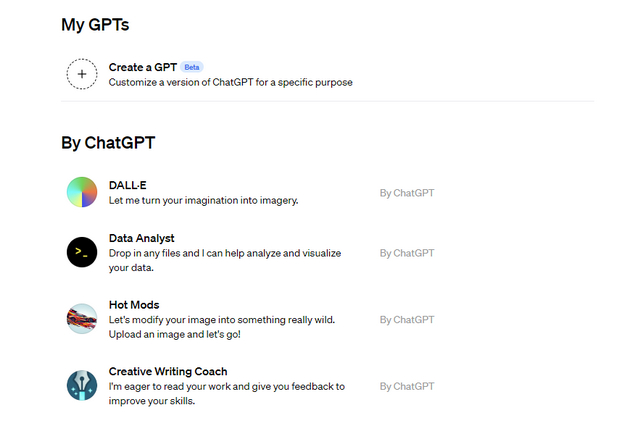Open the DALL·E GPT title
The width and height of the screenshot is (640, 429).
(127, 185)
